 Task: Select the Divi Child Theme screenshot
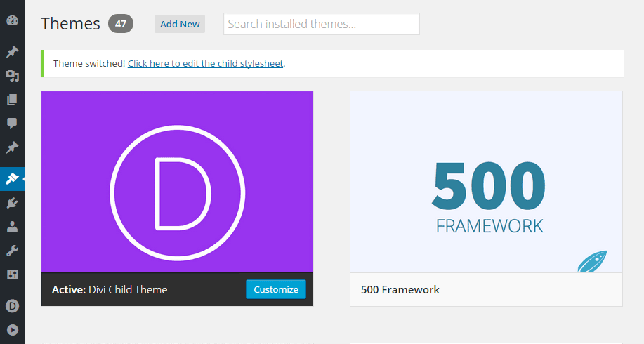tap(178, 182)
